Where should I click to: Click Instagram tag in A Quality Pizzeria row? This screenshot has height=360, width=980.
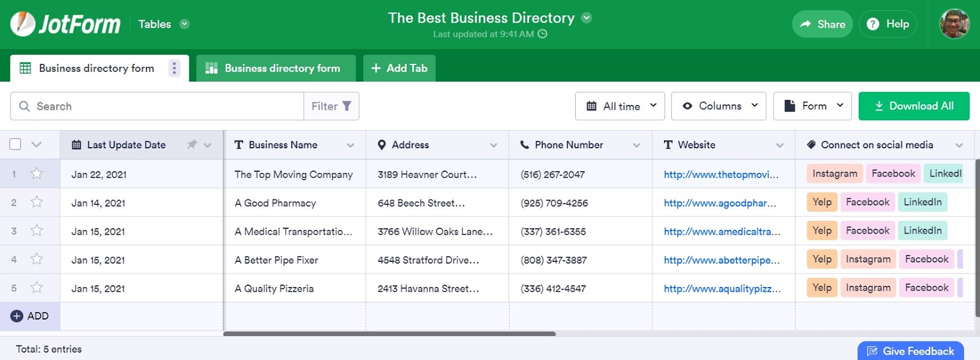(x=868, y=288)
